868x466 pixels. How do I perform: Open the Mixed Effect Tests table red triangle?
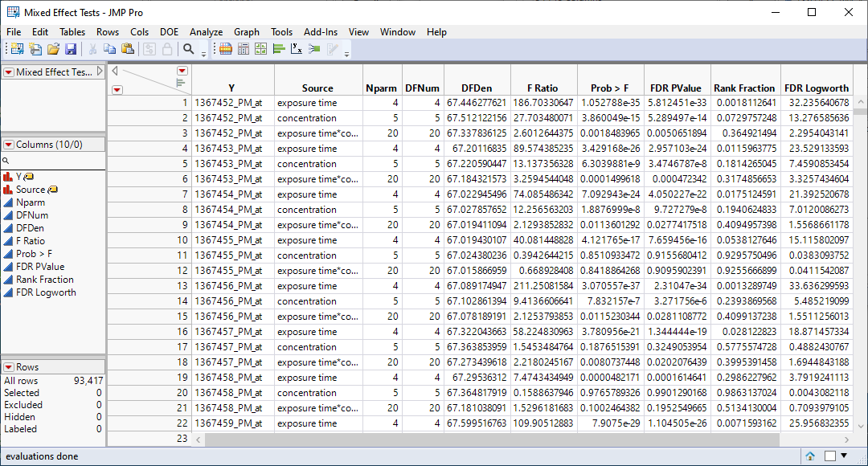click(x=9, y=72)
